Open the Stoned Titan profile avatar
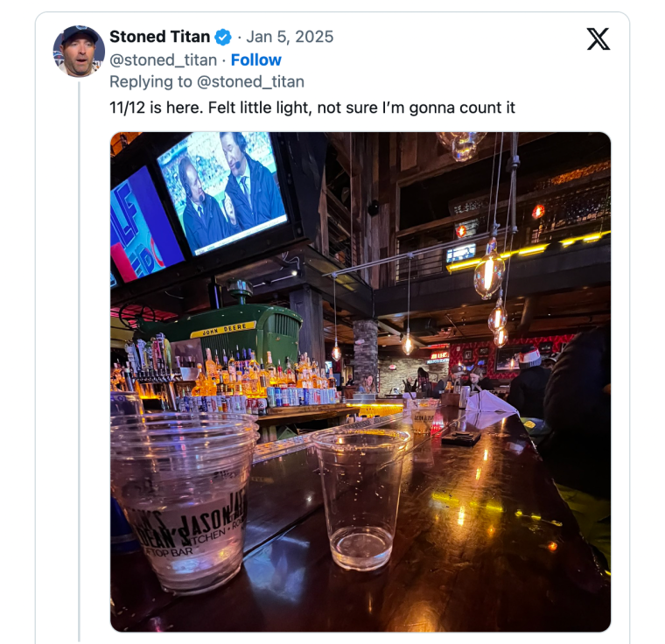 coord(79,51)
